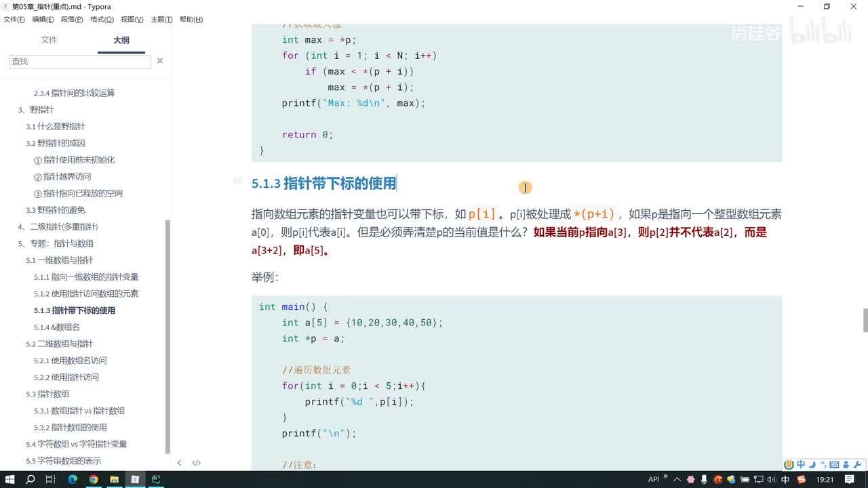The image size is (868, 488).
Task: Open the volume control tray icon
Action: tap(770, 479)
